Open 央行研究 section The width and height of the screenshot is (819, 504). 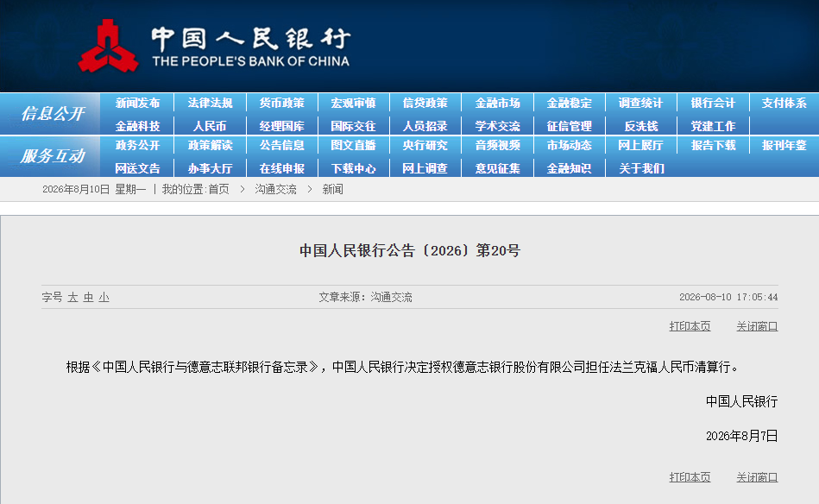point(425,145)
